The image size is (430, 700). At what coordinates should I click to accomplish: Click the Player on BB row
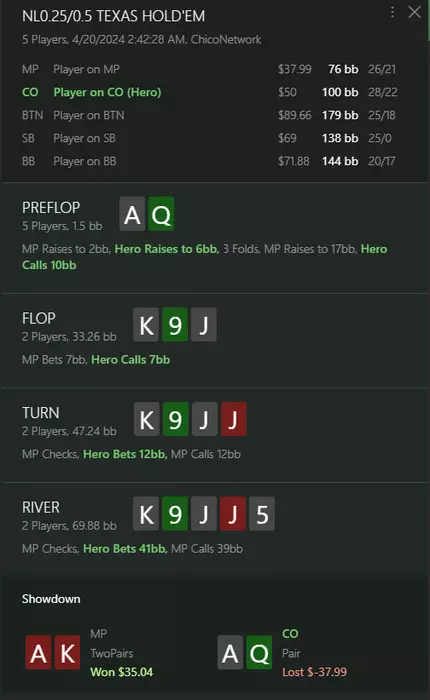209,161
